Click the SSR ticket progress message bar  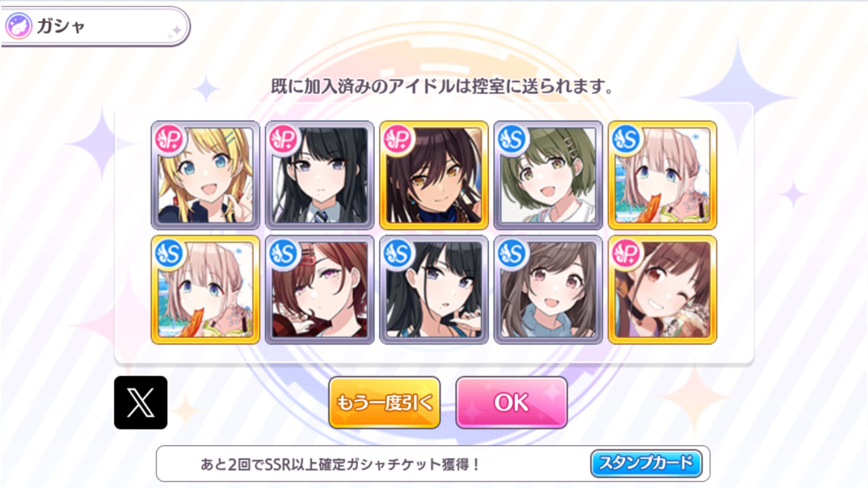pyautogui.click(x=433, y=464)
